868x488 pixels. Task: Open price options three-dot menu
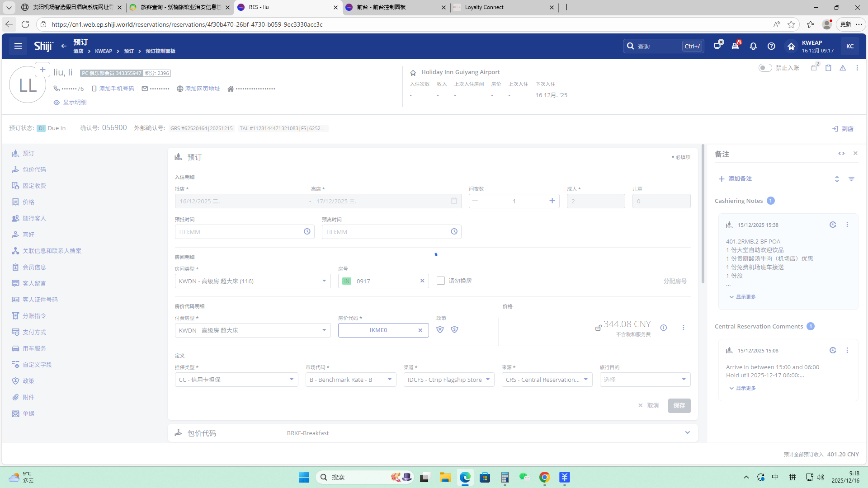[683, 328]
